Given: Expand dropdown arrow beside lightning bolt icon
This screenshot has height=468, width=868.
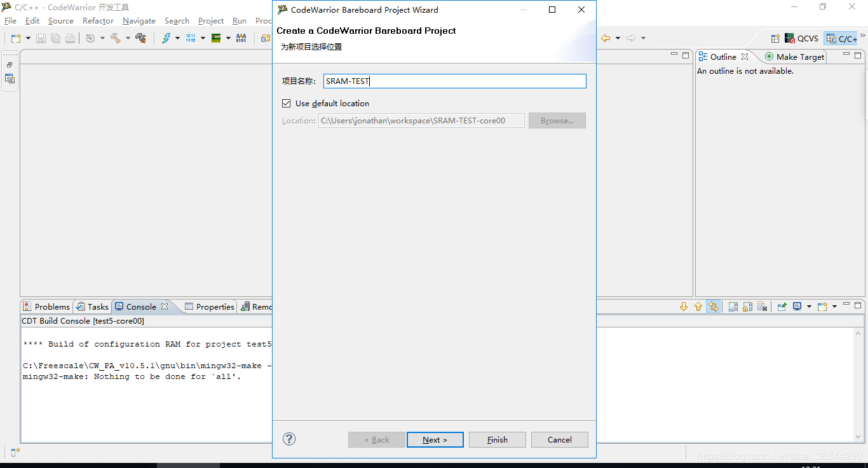Looking at the screenshot, I should [177, 38].
